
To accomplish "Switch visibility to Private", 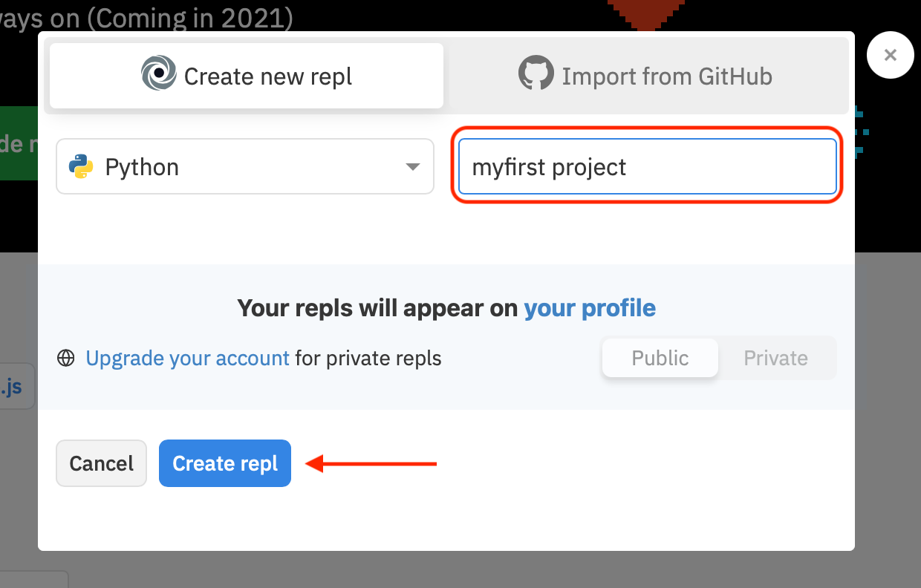I will click(x=775, y=358).
